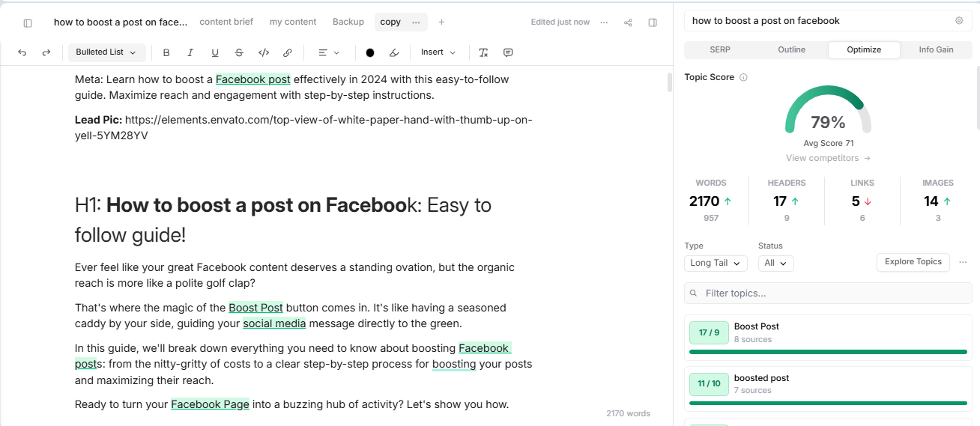
Task: Click the Topic Score gauge
Action: coord(828,111)
